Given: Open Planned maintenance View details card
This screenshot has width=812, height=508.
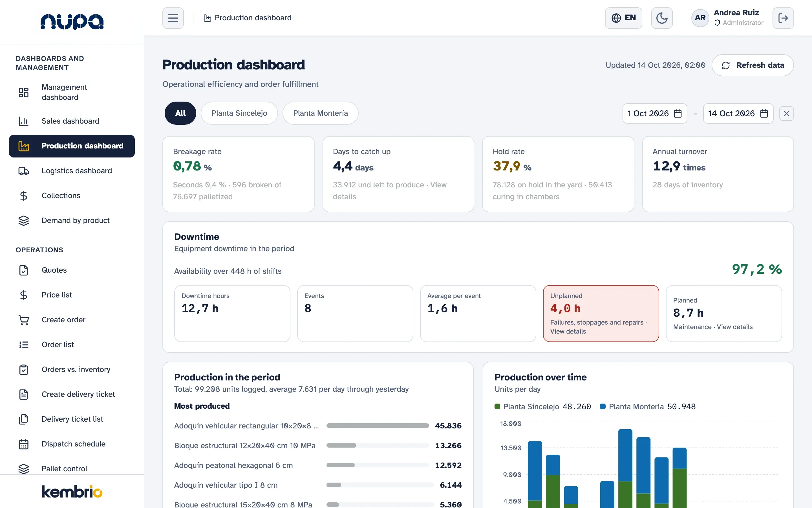Looking at the screenshot, I should coord(724,314).
